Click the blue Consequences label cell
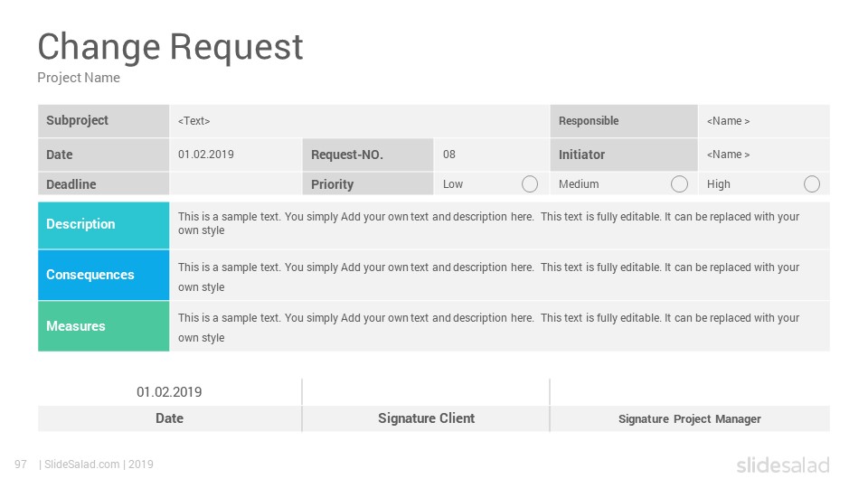This screenshot has height=488, width=868. click(x=103, y=275)
